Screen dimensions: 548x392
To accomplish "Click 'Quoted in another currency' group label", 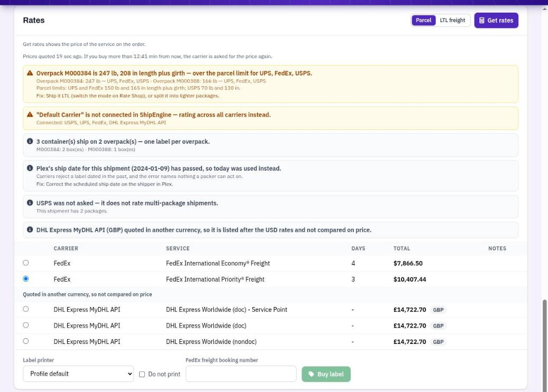I will pos(87,294).
